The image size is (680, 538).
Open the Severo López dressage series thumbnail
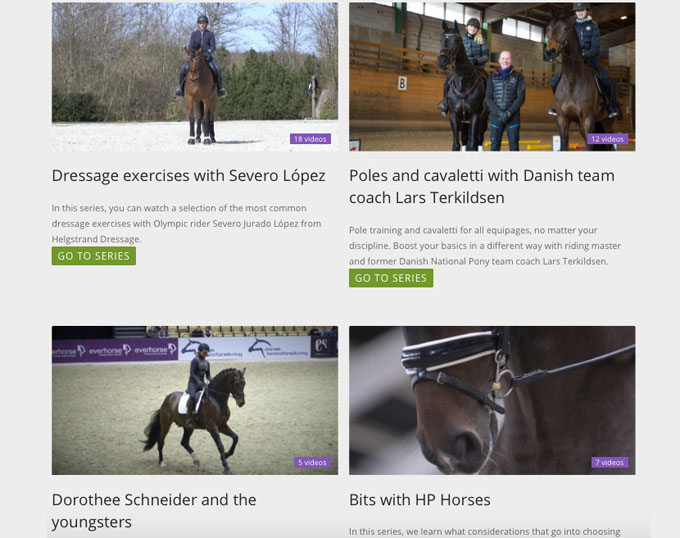pyautogui.click(x=195, y=77)
